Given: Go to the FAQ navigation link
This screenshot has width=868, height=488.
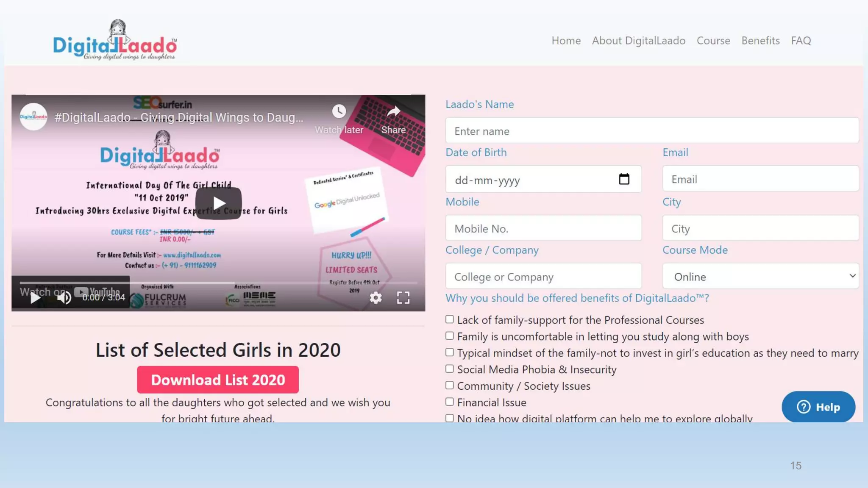Looking at the screenshot, I should pyautogui.click(x=801, y=41).
